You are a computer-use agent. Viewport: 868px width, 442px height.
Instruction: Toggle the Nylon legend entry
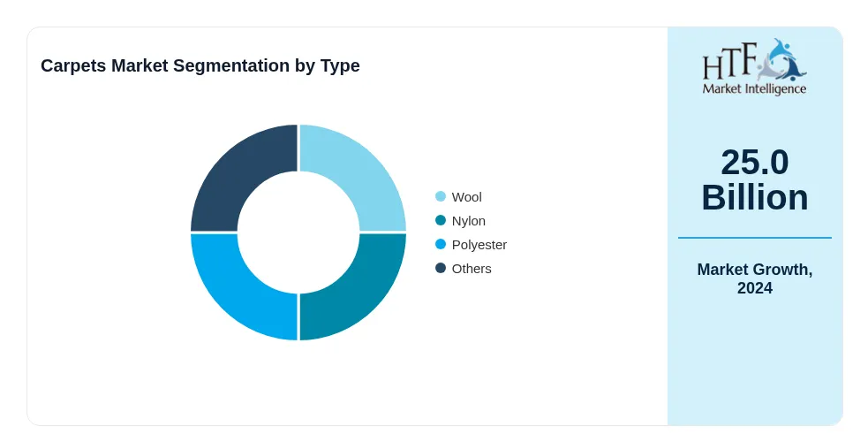(x=460, y=220)
